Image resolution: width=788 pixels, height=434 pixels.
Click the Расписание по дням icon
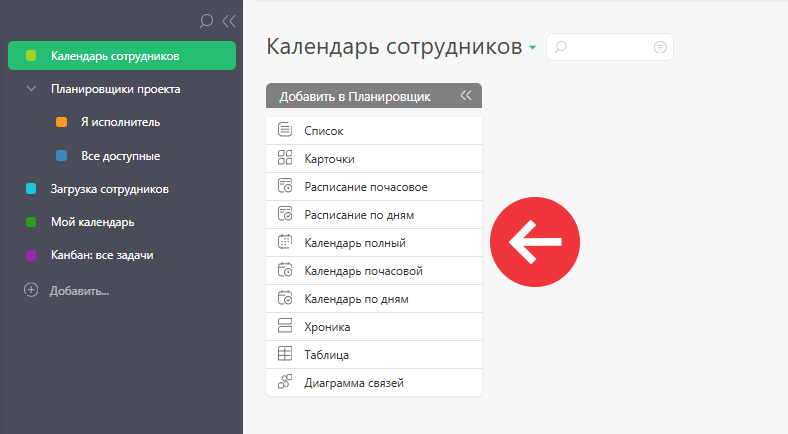(x=285, y=214)
